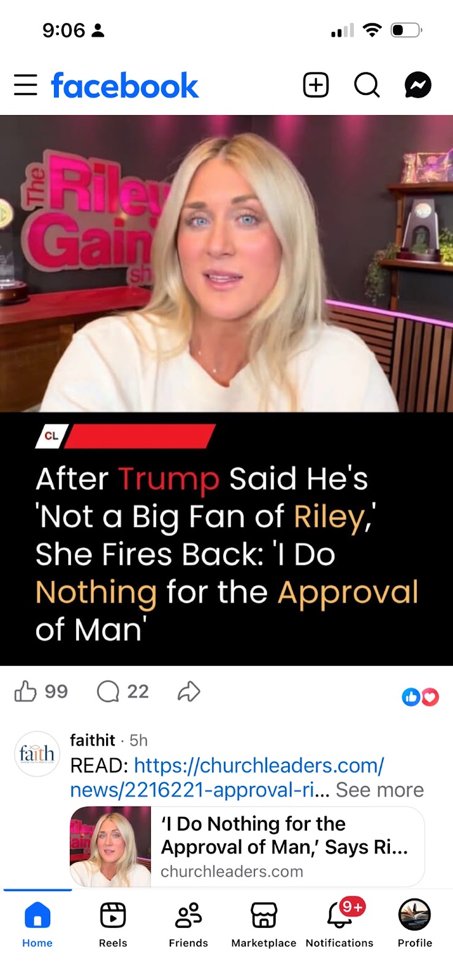
Task: Share the post using arrow icon
Action: pyautogui.click(x=189, y=692)
